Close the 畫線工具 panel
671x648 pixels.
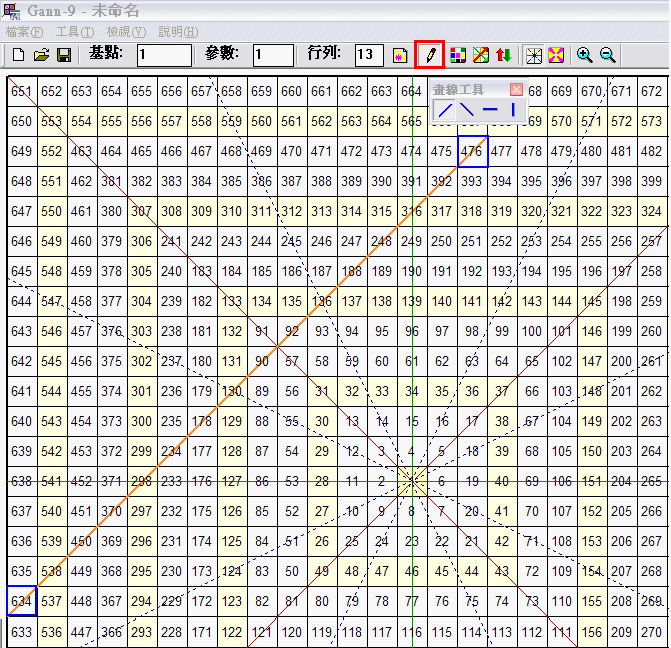click(x=517, y=89)
